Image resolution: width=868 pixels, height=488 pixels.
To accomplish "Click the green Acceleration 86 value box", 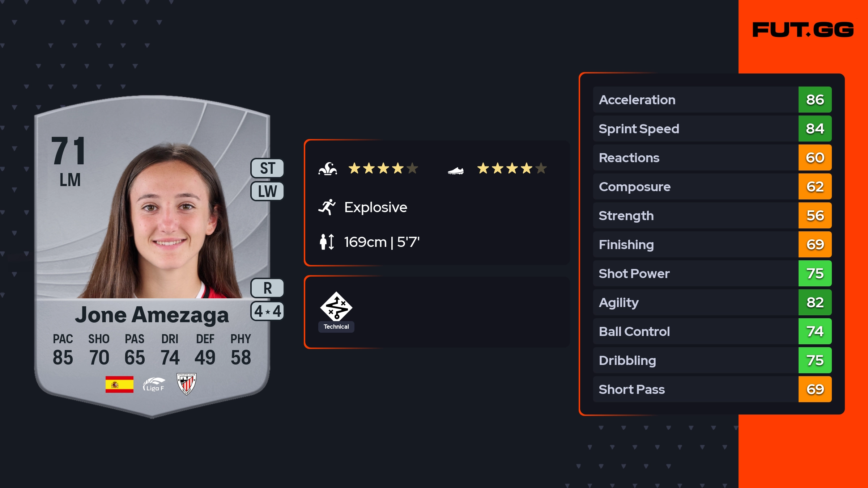I will pos(815,100).
